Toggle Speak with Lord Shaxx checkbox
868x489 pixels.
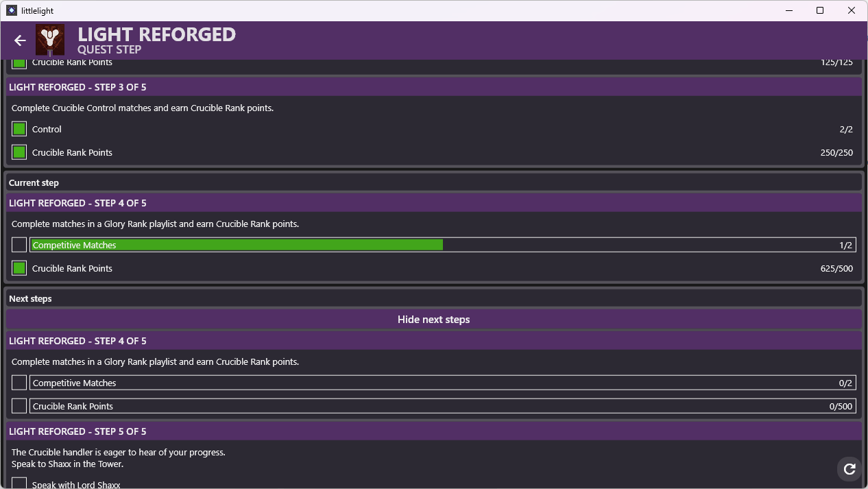[19, 484]
